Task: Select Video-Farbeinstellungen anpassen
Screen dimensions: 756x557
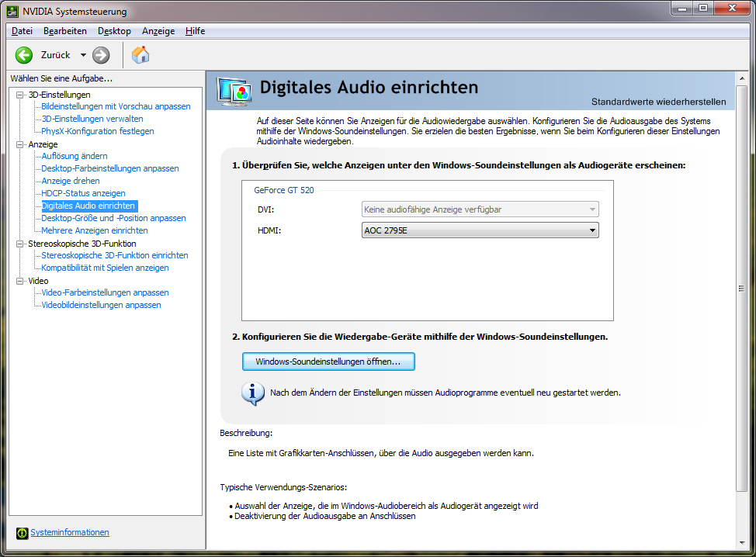Action: [x=105, y=293]
